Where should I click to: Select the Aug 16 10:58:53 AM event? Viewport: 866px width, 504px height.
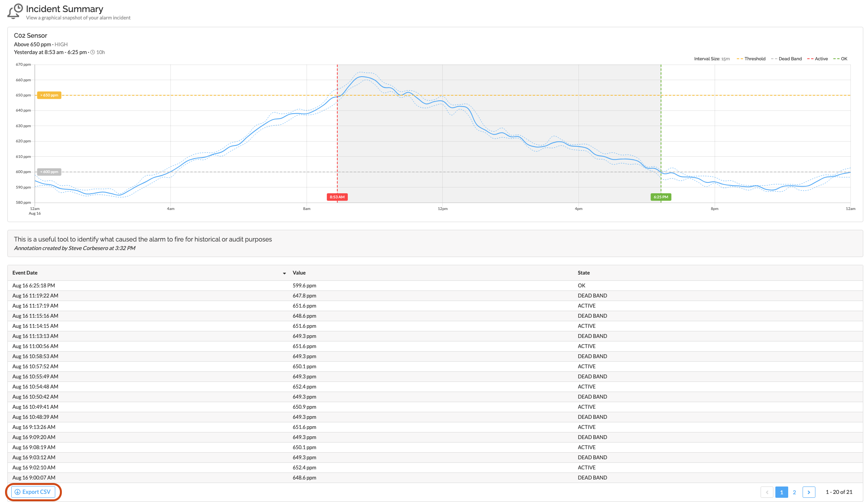pyautogui.click(x=435, y=356)
